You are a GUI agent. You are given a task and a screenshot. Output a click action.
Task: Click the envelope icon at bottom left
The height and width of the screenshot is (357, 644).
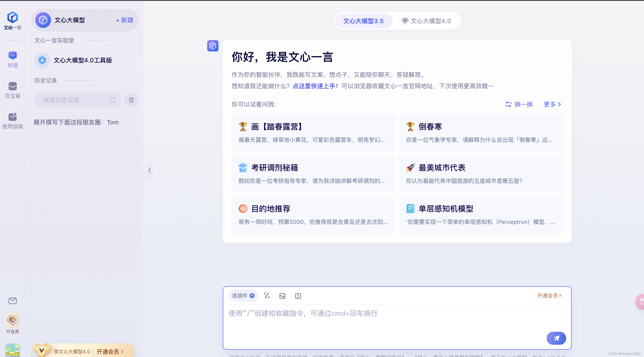12,301
